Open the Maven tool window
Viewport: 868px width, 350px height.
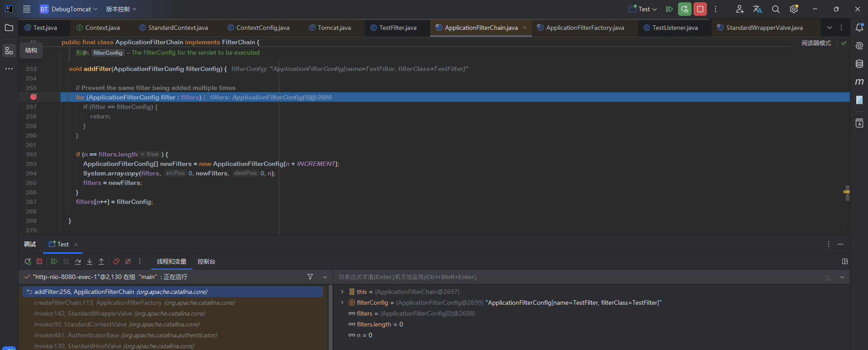859,82
